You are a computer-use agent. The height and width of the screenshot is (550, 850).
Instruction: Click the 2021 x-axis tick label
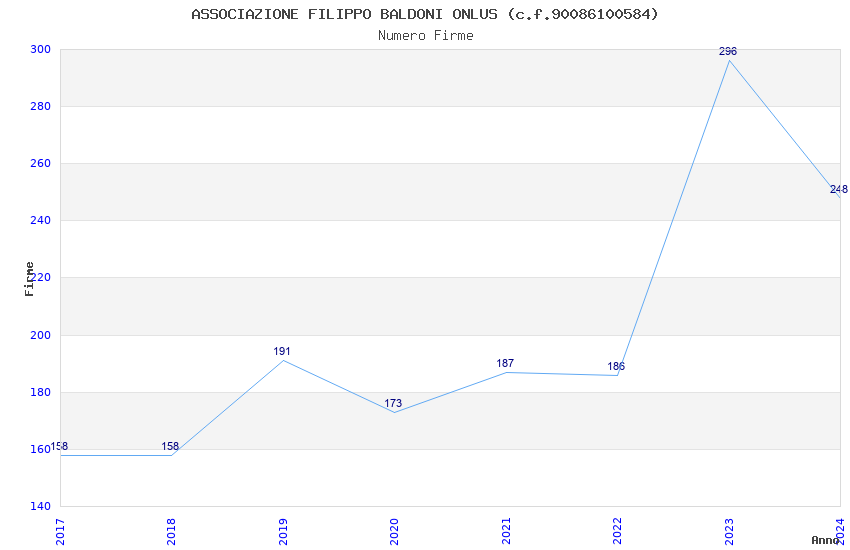pos(506,532)
